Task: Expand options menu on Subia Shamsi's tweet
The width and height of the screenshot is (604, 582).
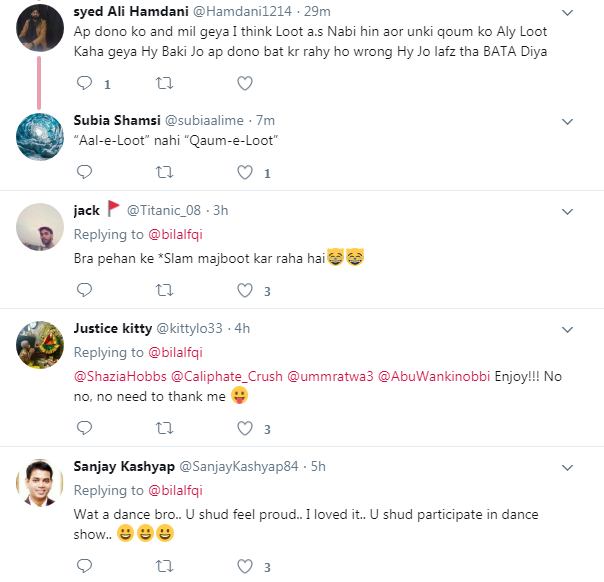Action: coord(568,121)
